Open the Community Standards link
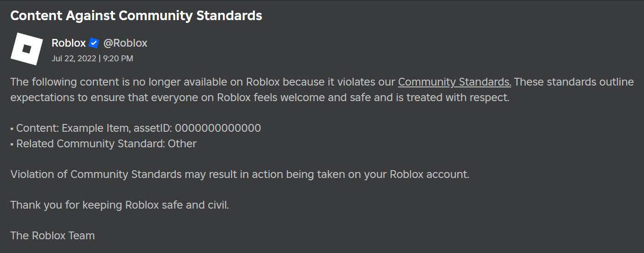Image resolution: width=644 pixels, height=253 pixels. pyautogui.click(x=454, y=82)
